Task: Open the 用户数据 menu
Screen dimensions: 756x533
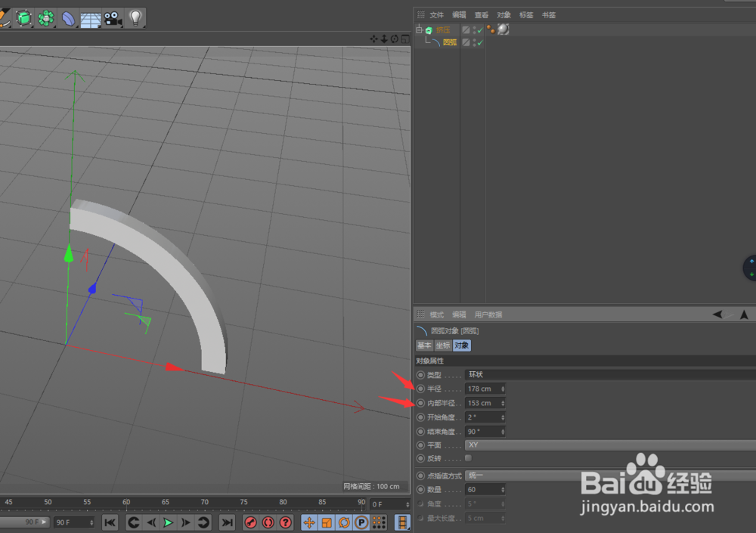Action: click(x=488, y=315)
